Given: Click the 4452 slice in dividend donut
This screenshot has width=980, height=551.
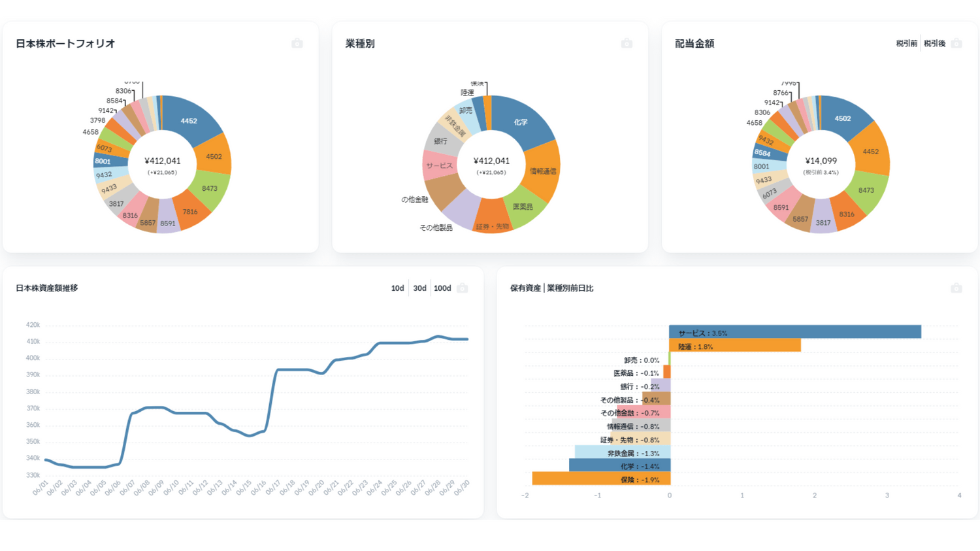Looking at the screenshot, I should pyautogui.click(x=870, y=151).
